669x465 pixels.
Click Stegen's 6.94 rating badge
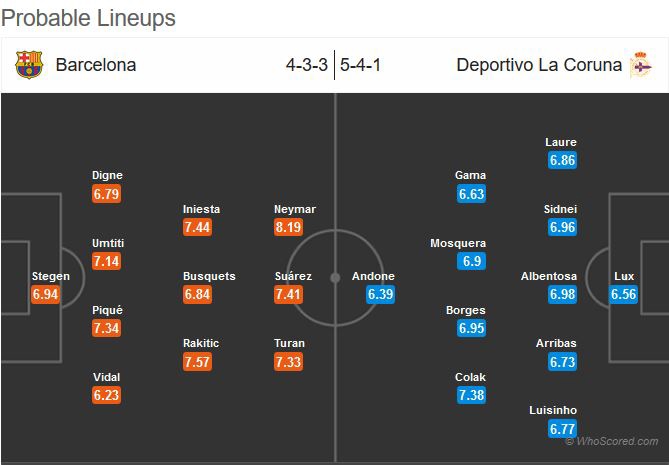46,294
